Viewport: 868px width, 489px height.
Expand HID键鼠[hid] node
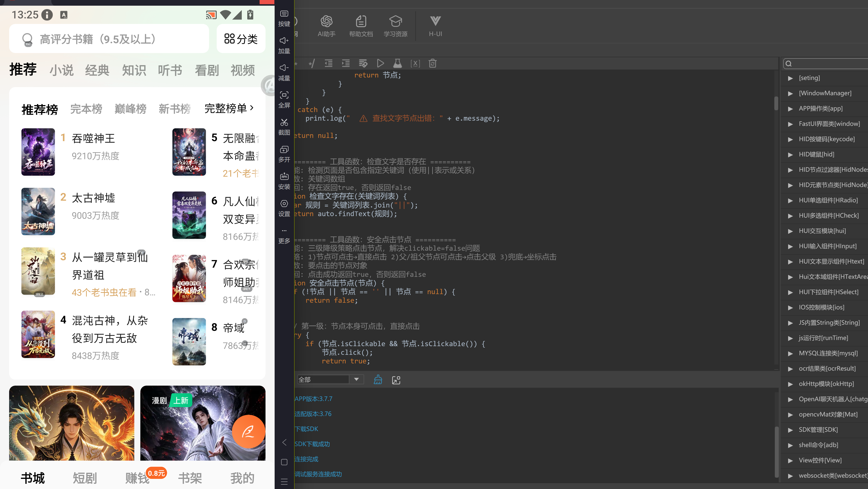[x=790, y=155]
